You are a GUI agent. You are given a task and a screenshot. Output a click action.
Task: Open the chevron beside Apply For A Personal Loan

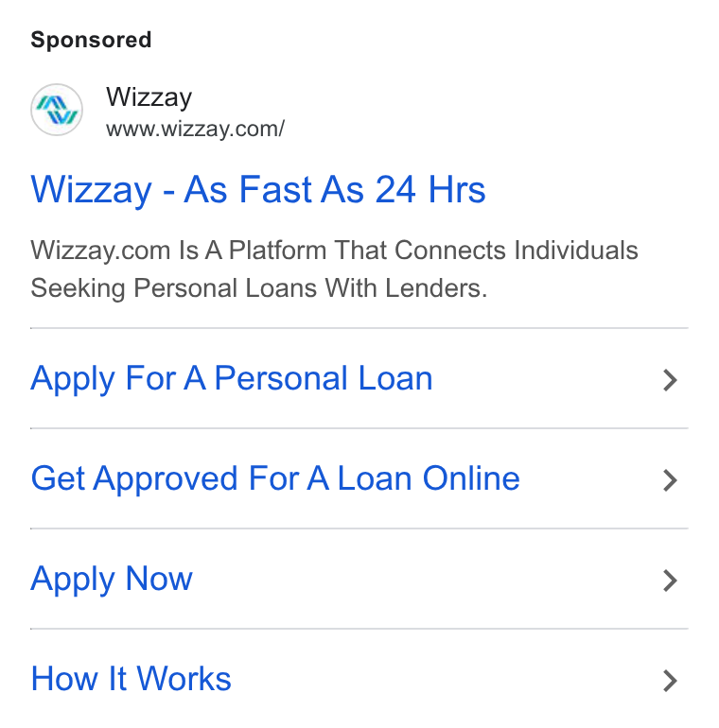coord(670,380)
